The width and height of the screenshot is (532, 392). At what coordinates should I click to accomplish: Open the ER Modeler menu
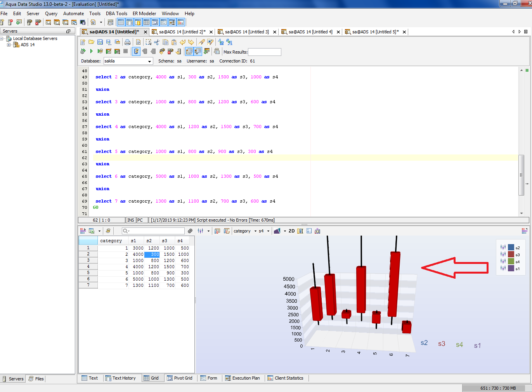pos(144,13)
